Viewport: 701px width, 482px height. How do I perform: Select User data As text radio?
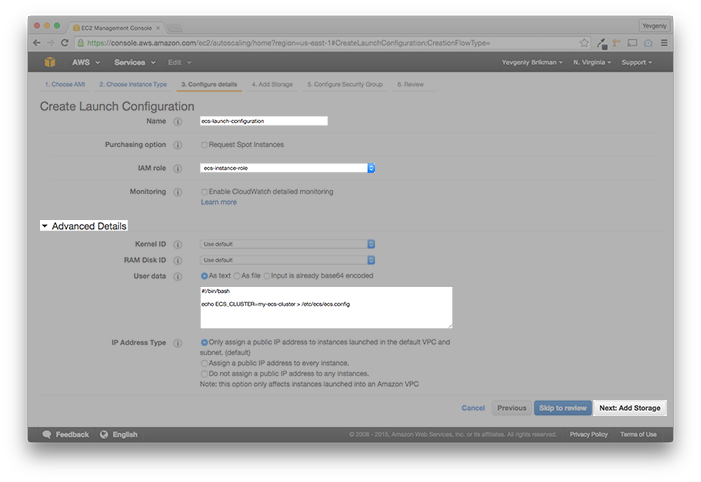click(204, 276)
